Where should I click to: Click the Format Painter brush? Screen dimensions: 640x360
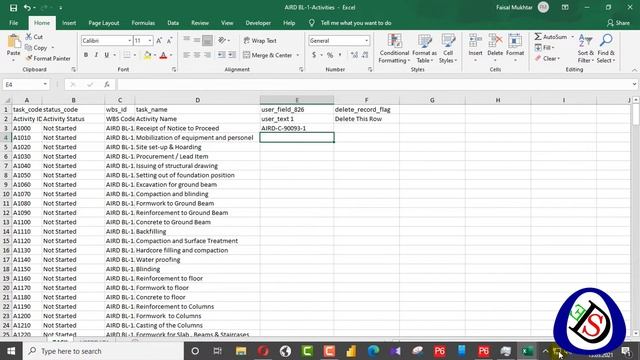29,58
